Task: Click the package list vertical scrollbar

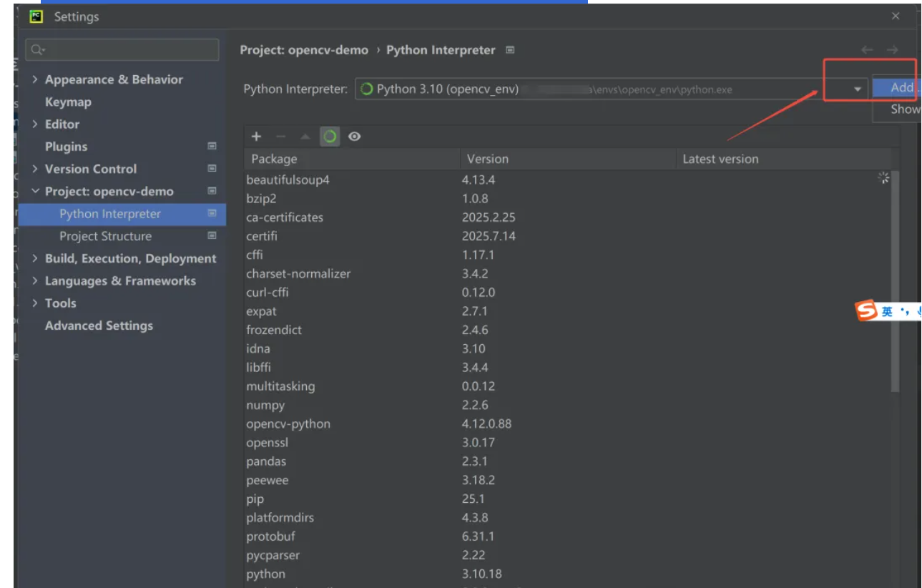Action: (896, 281)
